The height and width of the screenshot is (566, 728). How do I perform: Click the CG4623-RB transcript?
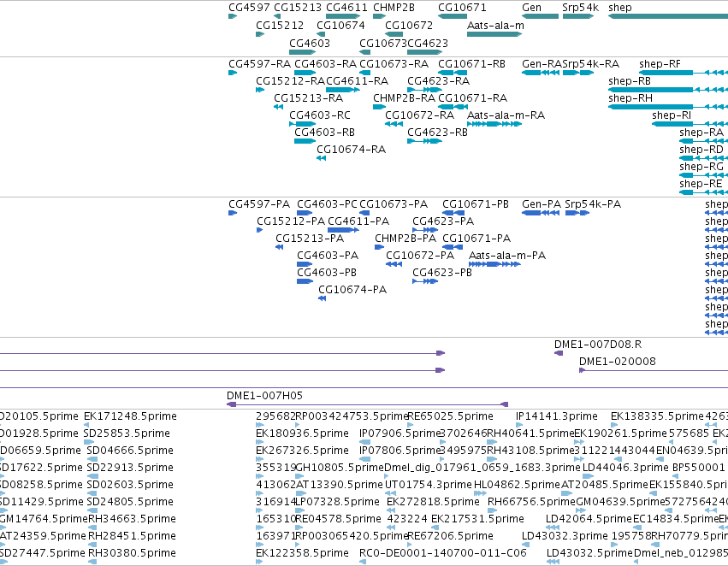pos(424,141)
